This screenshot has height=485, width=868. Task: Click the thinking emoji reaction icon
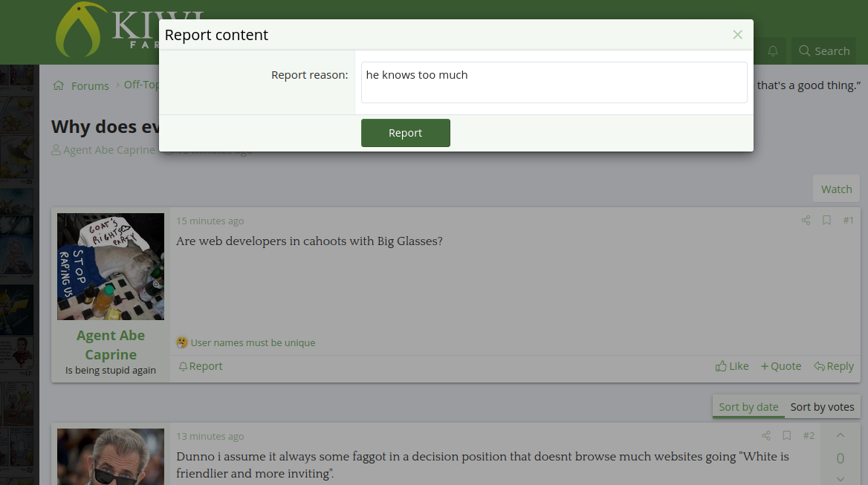point(181,342)
